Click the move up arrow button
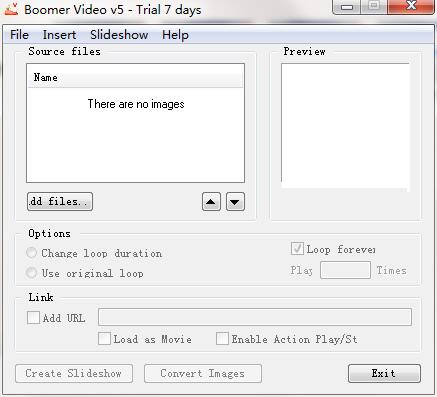This screenshot has width=437, height=397. point(211,202)
